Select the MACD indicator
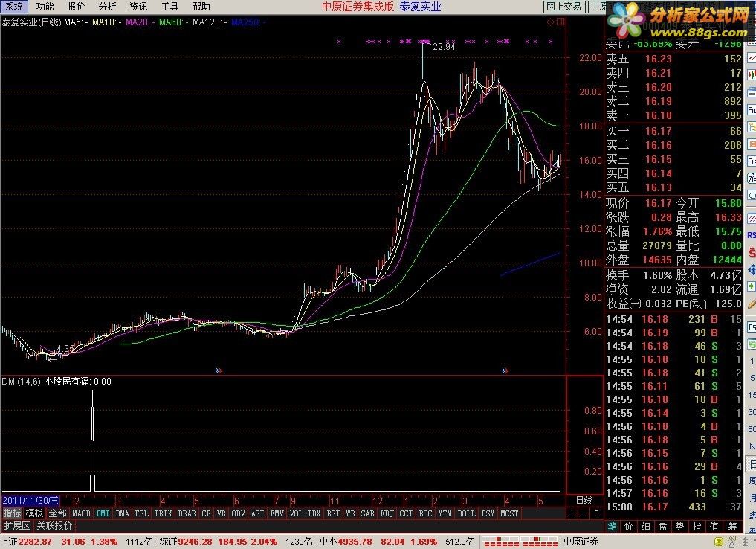756x549 pixels. coord(81,513)
